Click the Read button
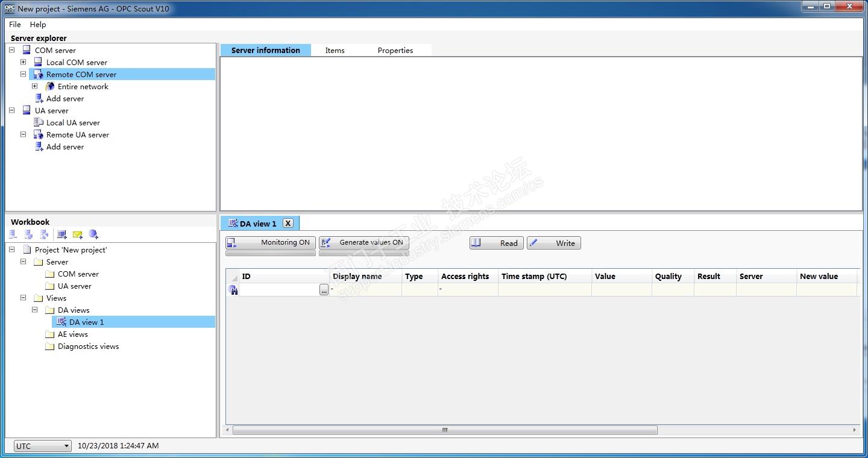 click(x=497, y=243)
